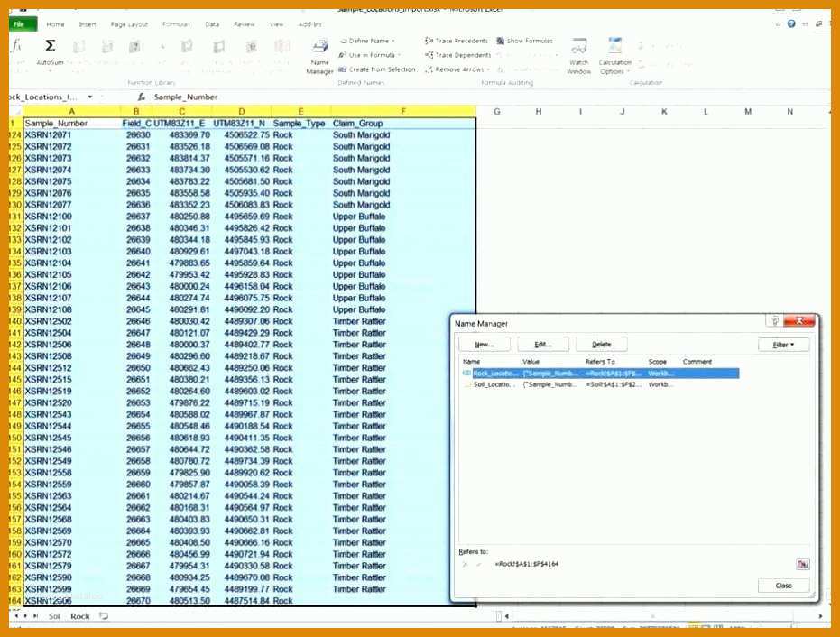Click Trace Dependents command

458,55
